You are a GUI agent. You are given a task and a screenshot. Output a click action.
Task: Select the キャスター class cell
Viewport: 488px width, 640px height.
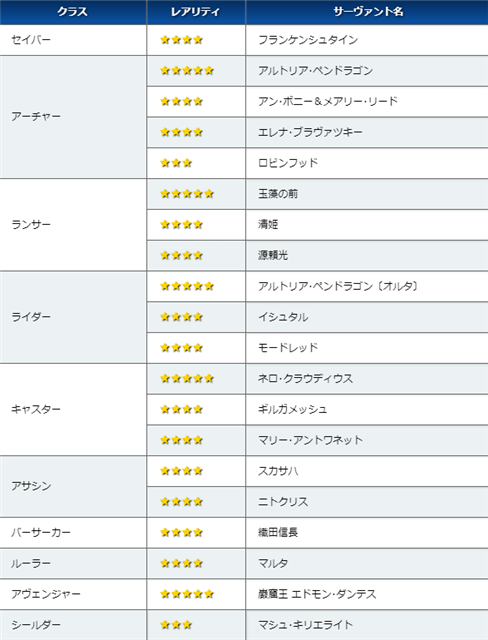point(73,410)
